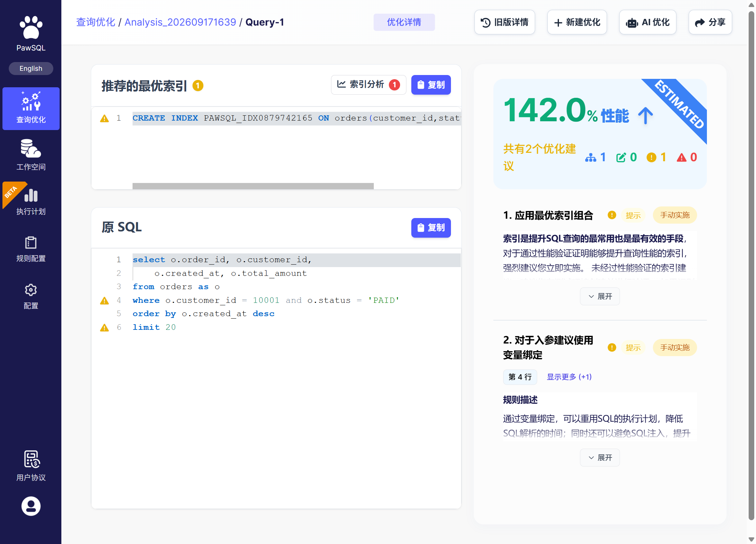
Task: Click the PawSQL paw logo
Action: tap(31, 27)
